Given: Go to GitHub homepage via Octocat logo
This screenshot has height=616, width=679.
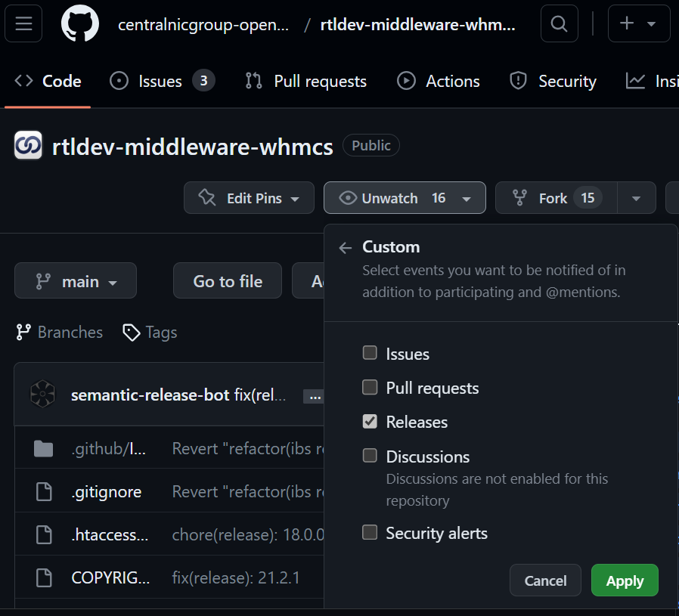Looking at the screenshot, I should 79,23.
